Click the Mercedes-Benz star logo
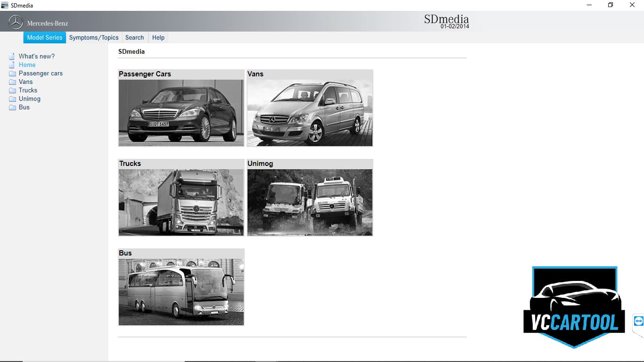Viewport: 644px width, 362px height. (x=16, y=22)
